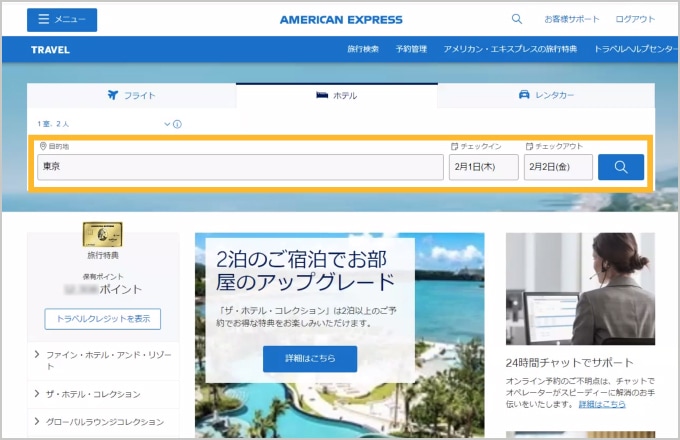Click ログアウト to sign out
The height and width of the screenshot is (440, 680).
[635, 19]
